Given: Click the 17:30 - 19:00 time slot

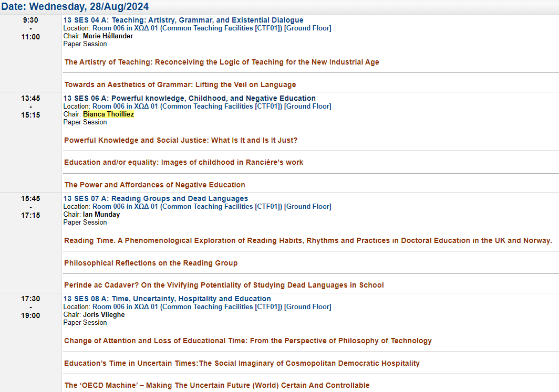Looking at the screenshot, I should [30, 307].
